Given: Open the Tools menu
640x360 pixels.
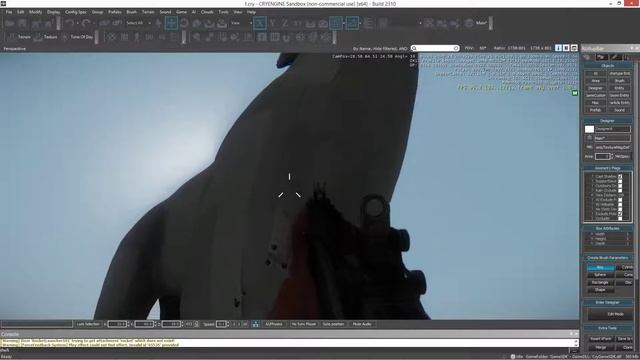Looking at the screenshot, I should (223, 12).
